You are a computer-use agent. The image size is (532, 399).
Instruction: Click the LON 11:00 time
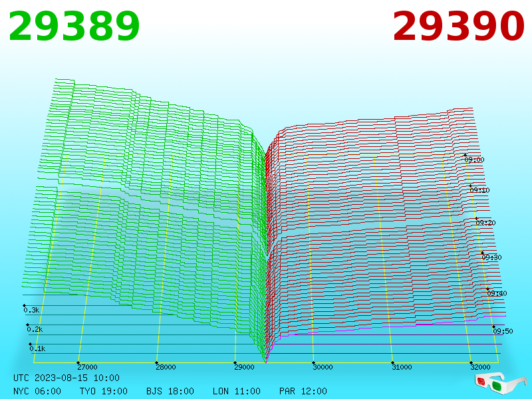point(237,391)
